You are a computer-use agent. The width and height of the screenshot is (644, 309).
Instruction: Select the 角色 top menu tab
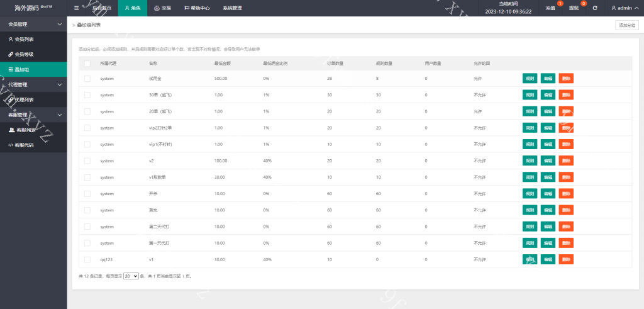tap(133, 8)
